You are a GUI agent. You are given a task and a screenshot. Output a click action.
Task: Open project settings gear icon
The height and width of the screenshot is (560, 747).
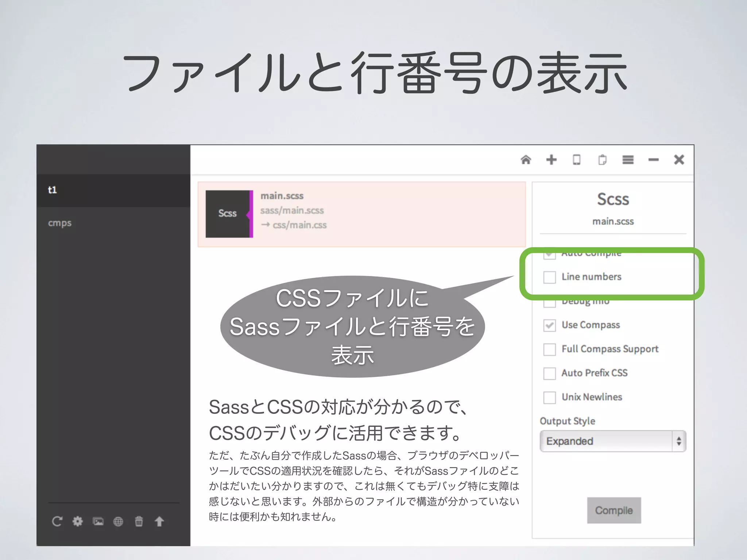[77, 521]
